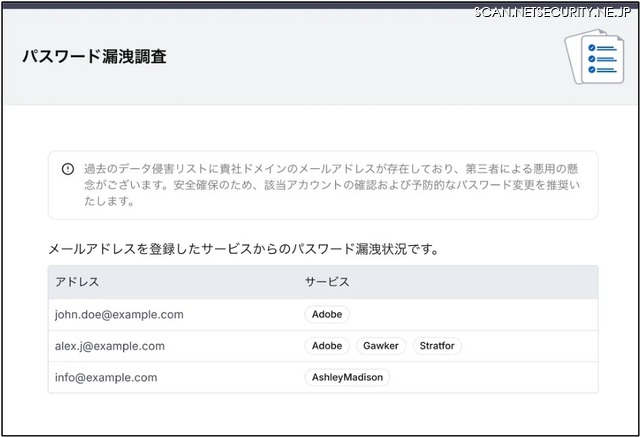Click the john.doe@example.com address cell
Viewport: 640px width, 437px height.
tap(119, 315)
